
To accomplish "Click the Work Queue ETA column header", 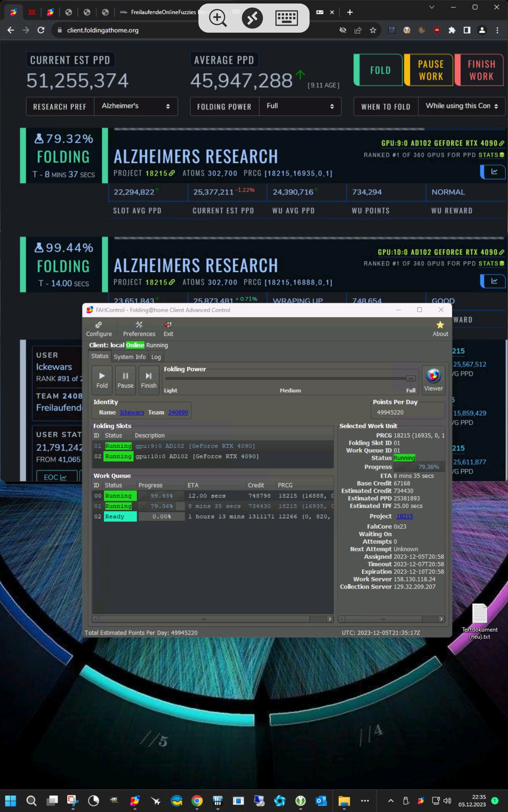I will pyautogui.click(x=215, y=485).
